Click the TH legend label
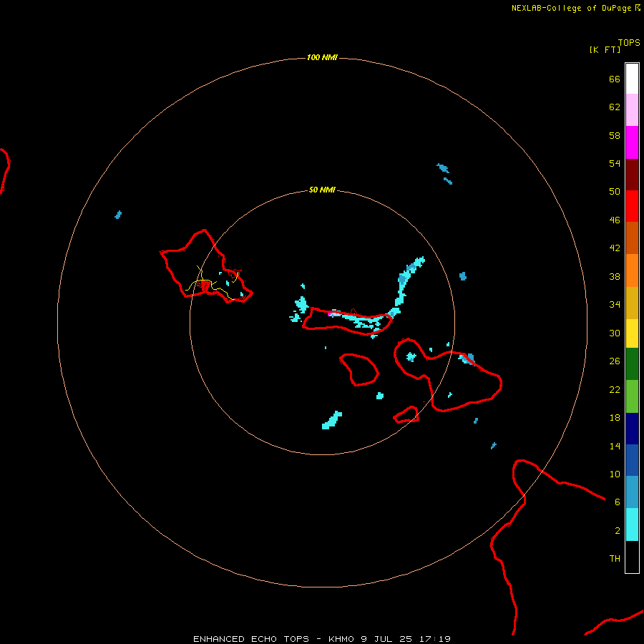 pos(615,559)
